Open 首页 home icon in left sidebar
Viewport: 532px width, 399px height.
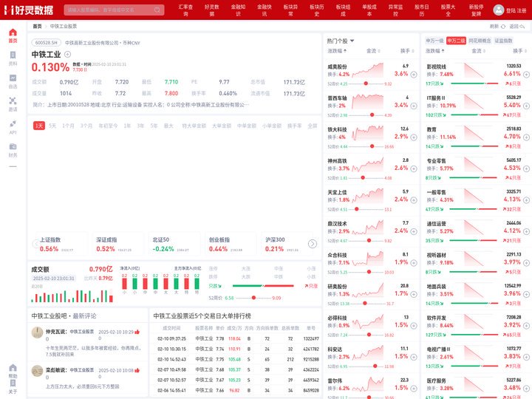pyautogui.click(x=13, y=33)
